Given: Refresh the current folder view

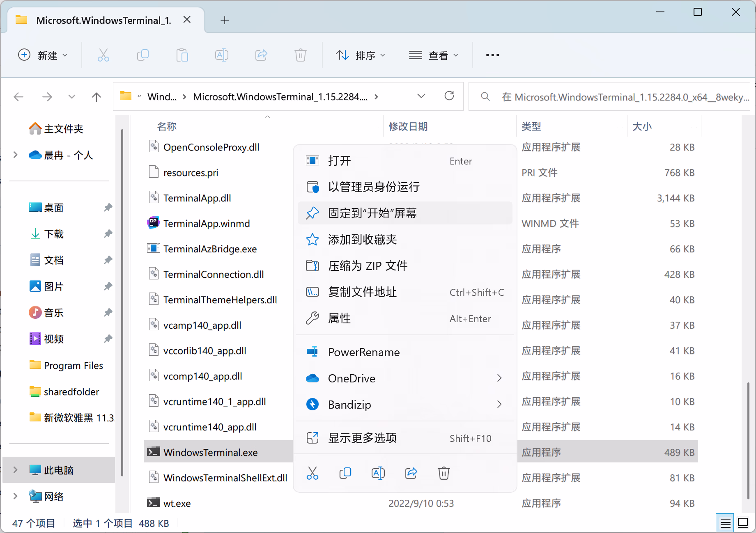Looking at the screenshot, I should (449, 96).
